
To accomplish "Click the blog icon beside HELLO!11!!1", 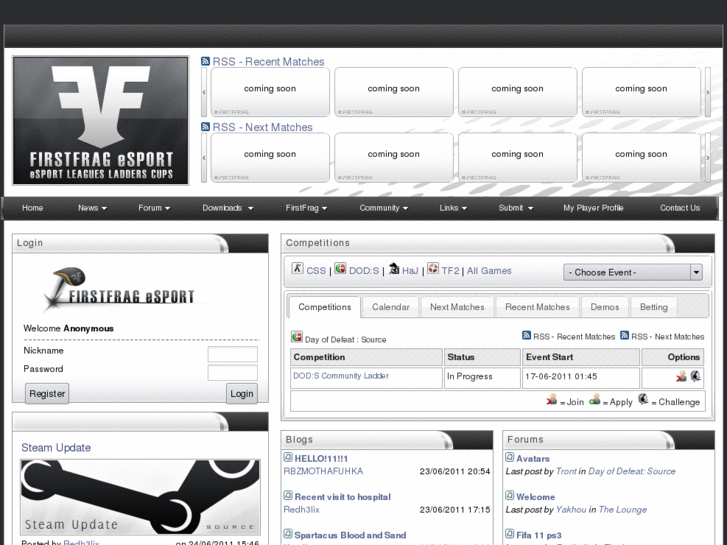I will pos(288,457).
